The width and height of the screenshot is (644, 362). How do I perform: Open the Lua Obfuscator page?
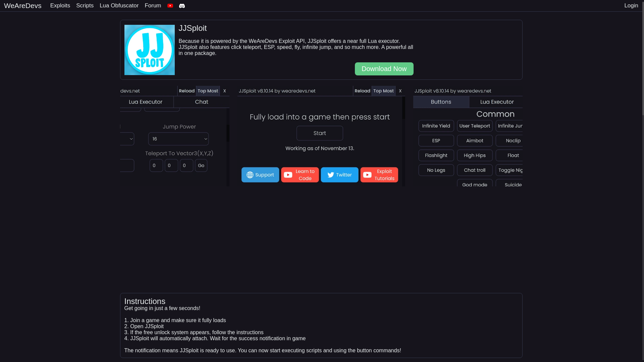pyautogui.click(x=119, y=6)
